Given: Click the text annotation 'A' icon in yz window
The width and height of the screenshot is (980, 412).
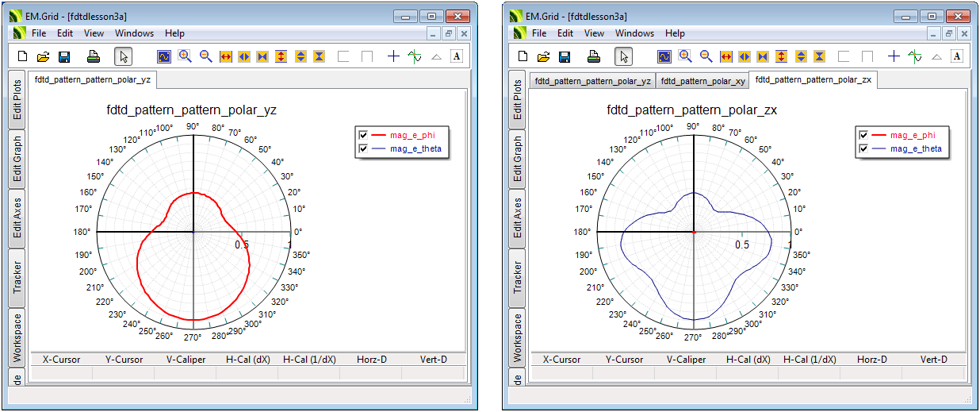Looking at the screenshot, I should click(457, 56).
